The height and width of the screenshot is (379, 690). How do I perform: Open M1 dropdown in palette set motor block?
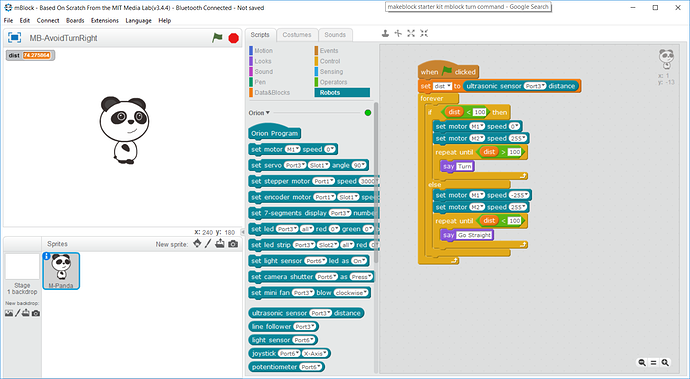pyautogui.click(x=293, y=150)
